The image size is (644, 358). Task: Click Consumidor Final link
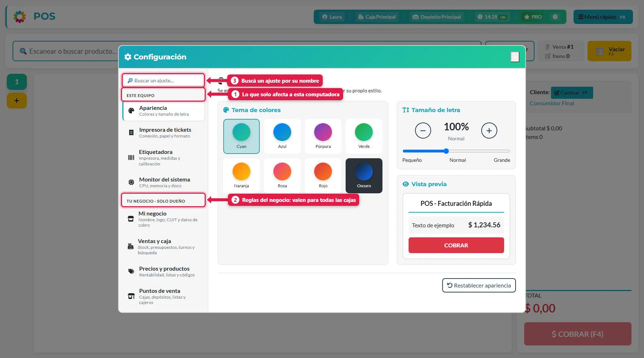click(x=552, y=103)
